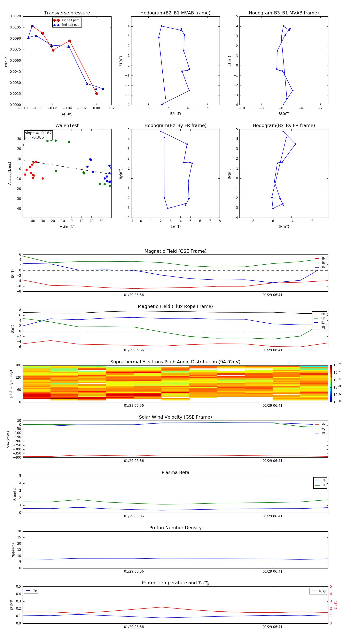
Task: Click the '|B|' legend entry
Action: point(320,327)
